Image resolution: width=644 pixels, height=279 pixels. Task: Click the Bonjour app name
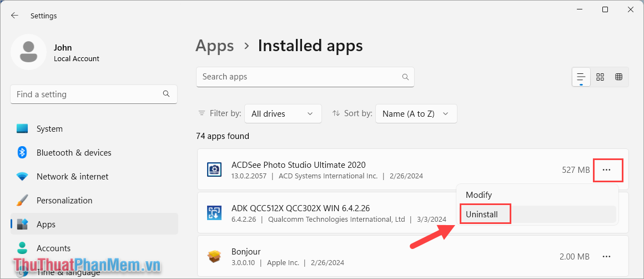pyautogui.click(x=246, y=251)
